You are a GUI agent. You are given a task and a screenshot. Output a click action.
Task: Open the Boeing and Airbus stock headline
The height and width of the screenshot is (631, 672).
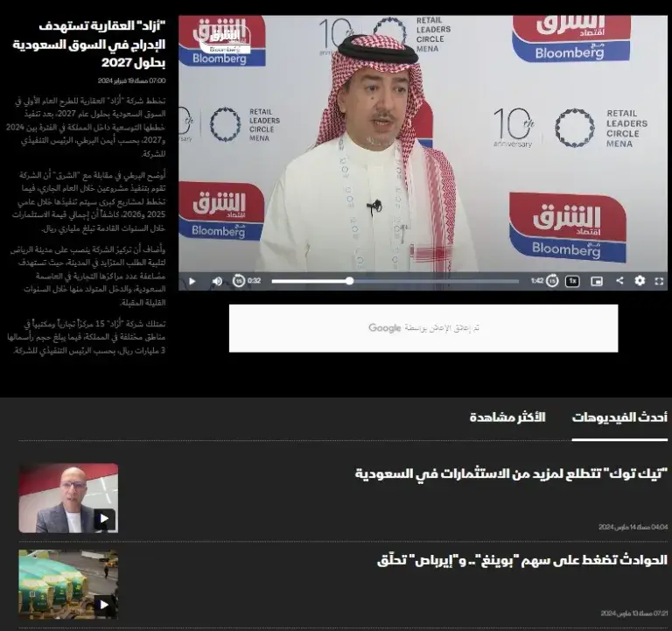(523, 559)
